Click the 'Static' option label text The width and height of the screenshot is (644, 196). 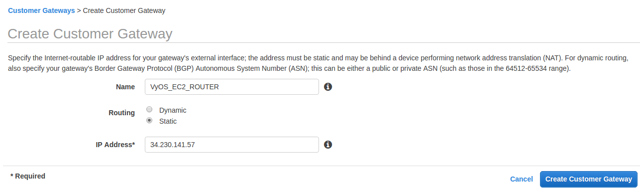tap(168, 121)
